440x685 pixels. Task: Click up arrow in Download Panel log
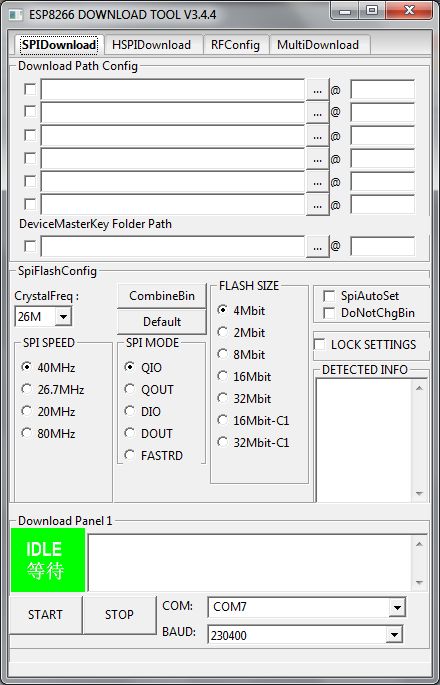click(419, 544)
